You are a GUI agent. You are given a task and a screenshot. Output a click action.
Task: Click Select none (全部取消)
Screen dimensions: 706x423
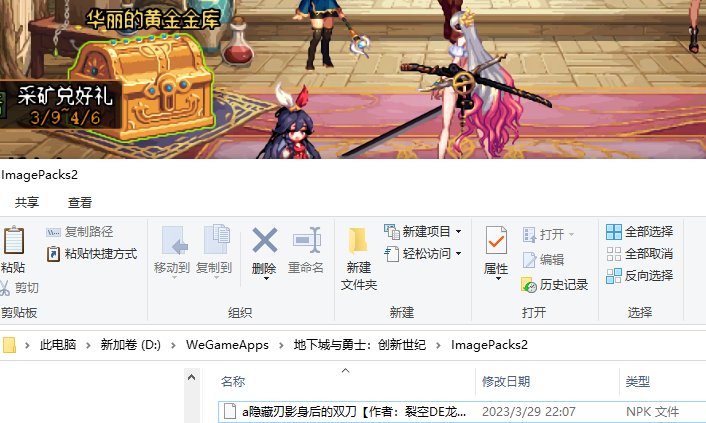pyautogui.click(x=639, y=254)
